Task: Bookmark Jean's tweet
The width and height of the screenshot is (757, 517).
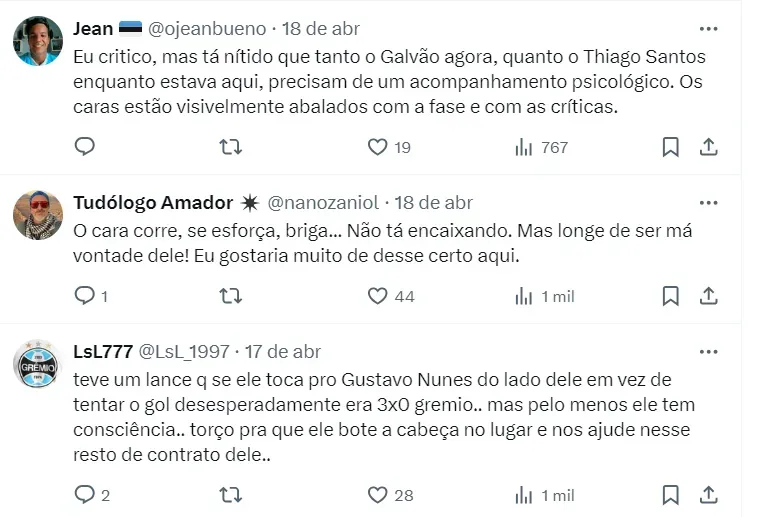Action: coord(670,147)
